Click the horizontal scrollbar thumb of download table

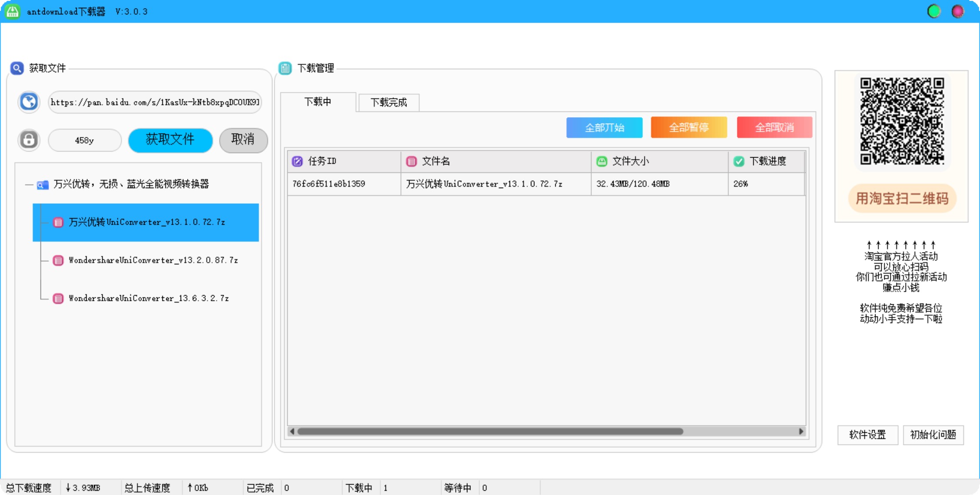point(490,431)
